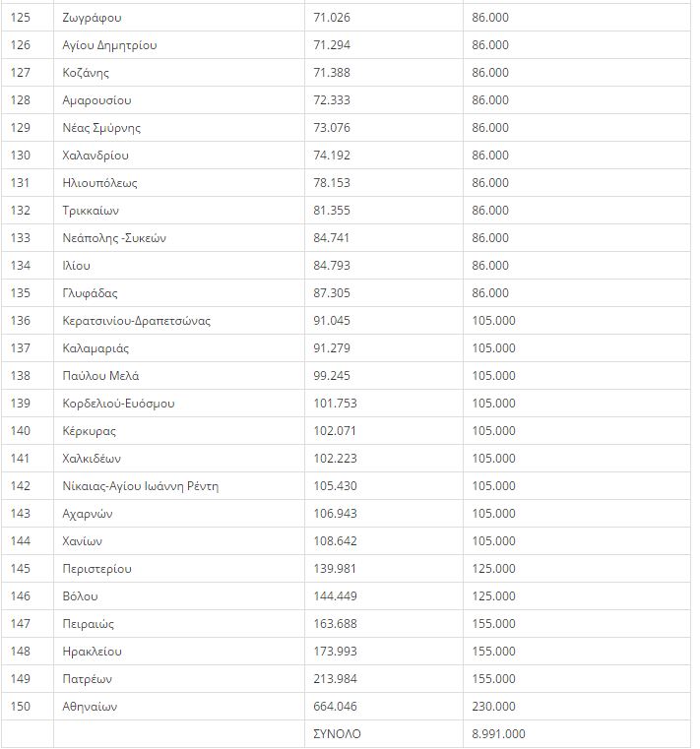Select the Κερατσινίου-Δραπετσώνας cell
The image size is (700, 749).
[179, 321]
